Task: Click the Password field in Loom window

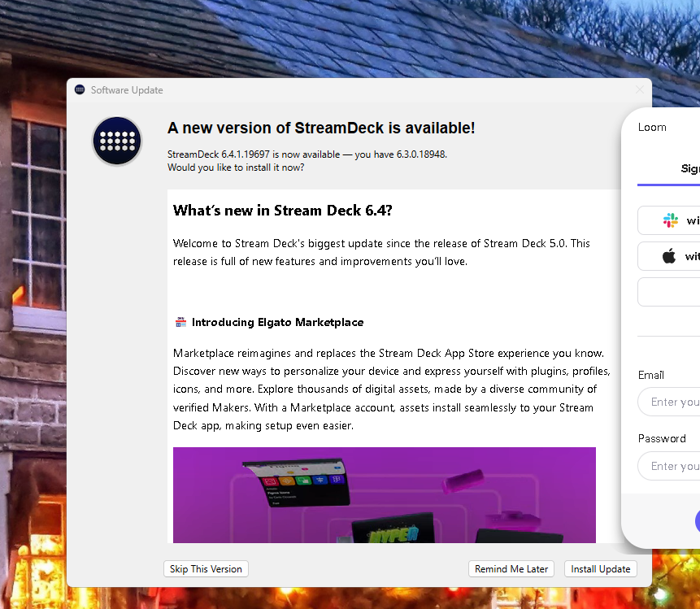Action: tap(669, 466)
